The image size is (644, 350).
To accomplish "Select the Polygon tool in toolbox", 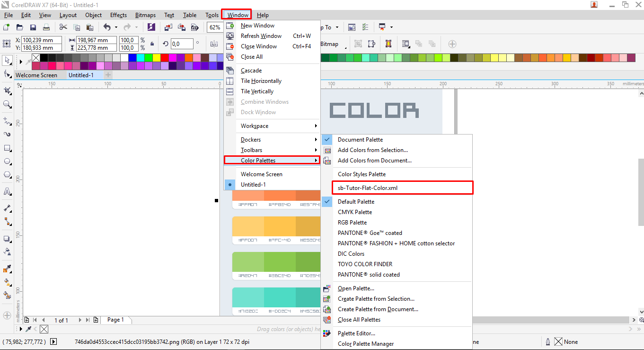I will click(7, 175).
